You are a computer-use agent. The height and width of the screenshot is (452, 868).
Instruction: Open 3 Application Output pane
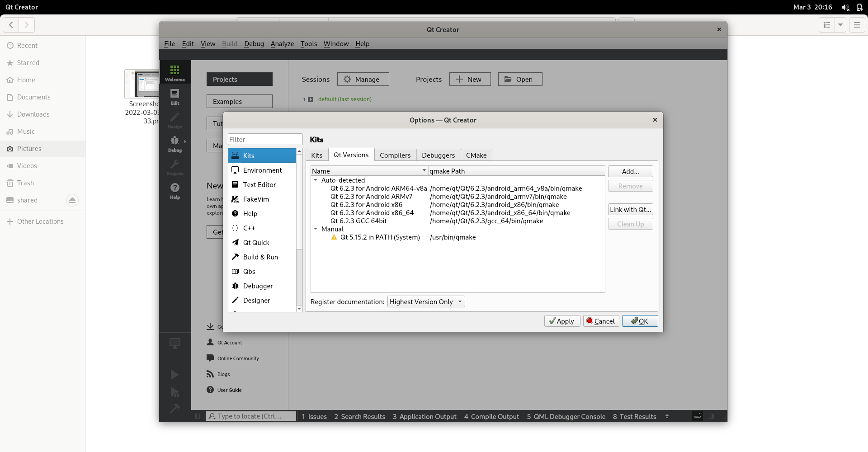[x=425, y=416]
